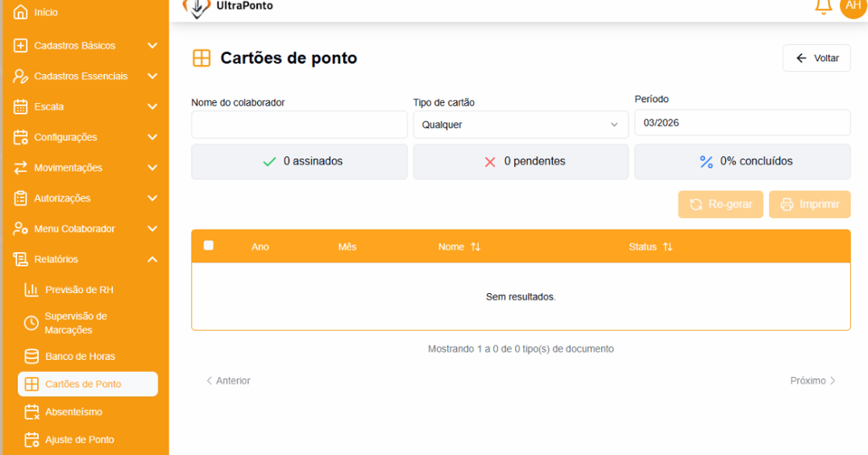
Task: Click the Re-gerar button
Action: [721, 205]
